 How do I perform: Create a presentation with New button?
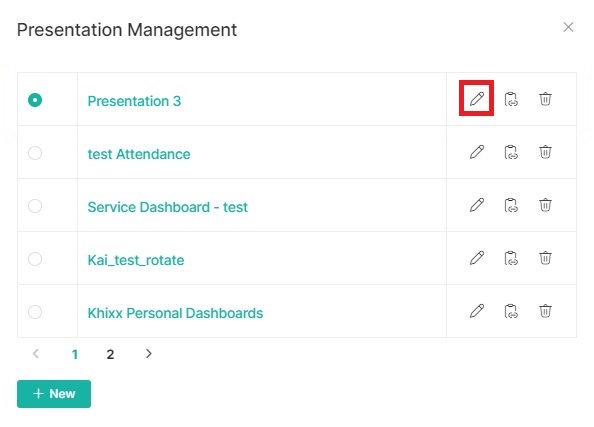coord(54,394)
